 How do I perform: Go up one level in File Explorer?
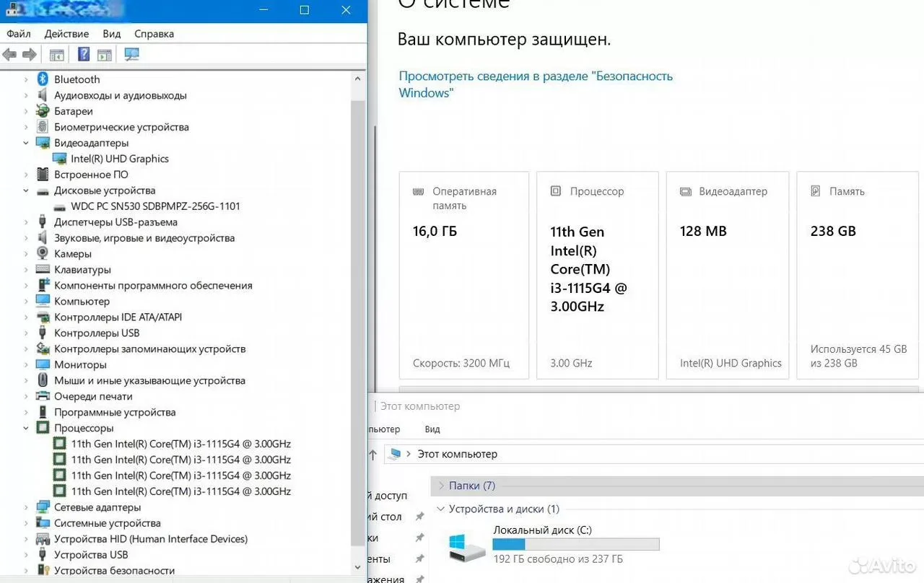tap(372, 455)
